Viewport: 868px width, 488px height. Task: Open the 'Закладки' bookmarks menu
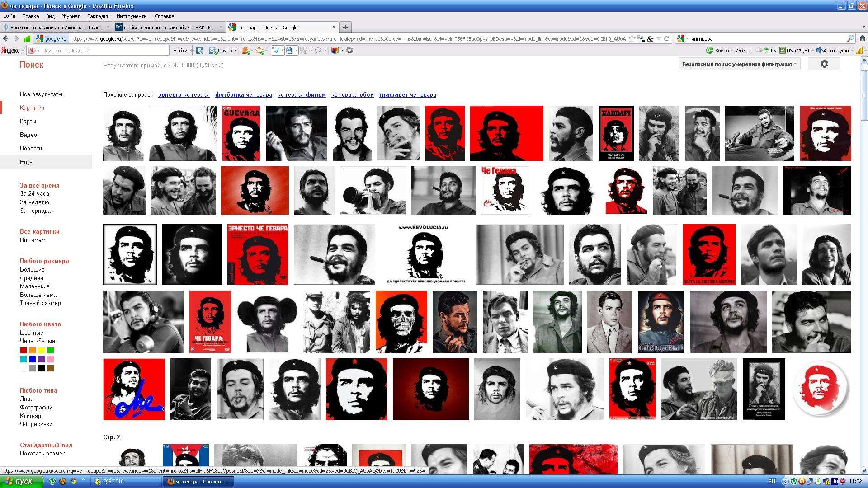tap(98, 16)
